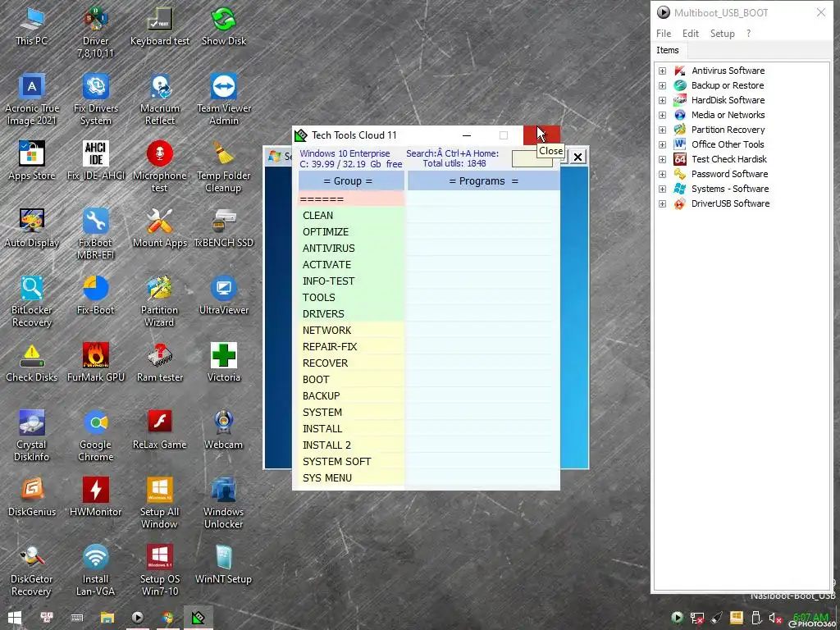The height and width of the screenshot is (630, 840).
Task: Open File menu in Multiboot_USB_BOOT
Action: click(663, 33)
